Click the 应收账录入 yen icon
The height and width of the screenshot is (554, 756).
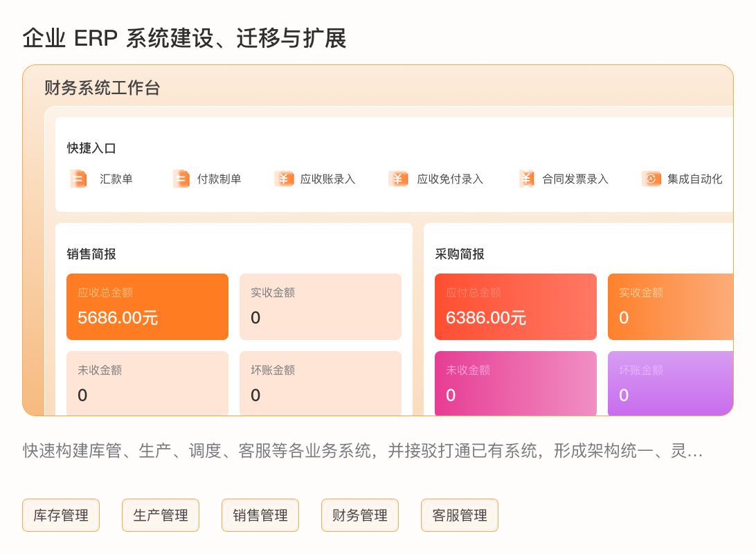pos(284,179)
